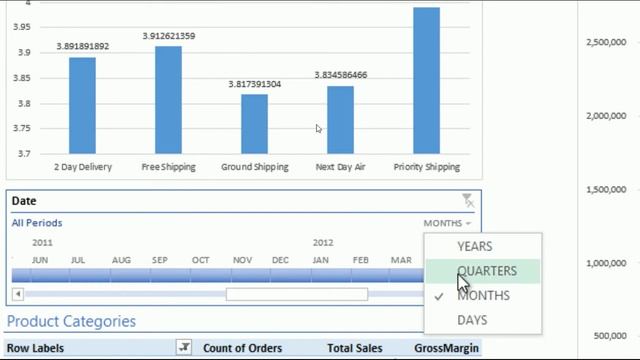Select NOV on the timeline

[251, 275]
